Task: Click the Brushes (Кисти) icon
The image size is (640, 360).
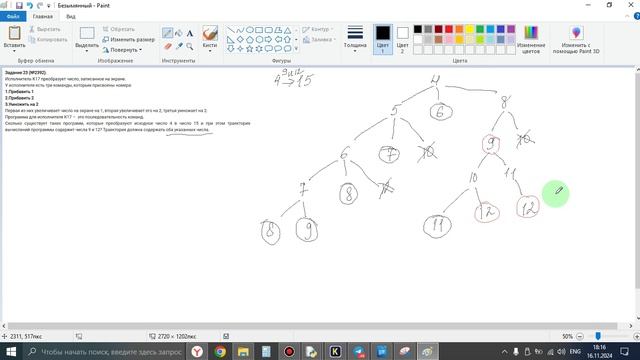Action: [x=210, y=33]
